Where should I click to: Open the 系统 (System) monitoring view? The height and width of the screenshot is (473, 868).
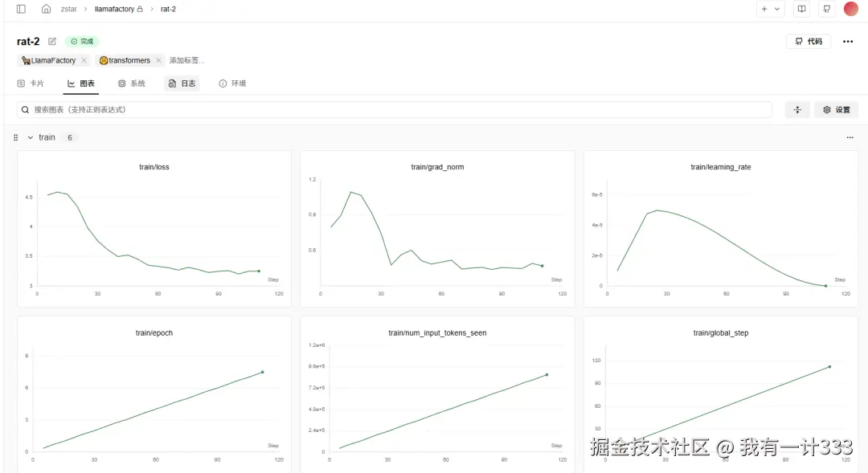click(132, 83)
